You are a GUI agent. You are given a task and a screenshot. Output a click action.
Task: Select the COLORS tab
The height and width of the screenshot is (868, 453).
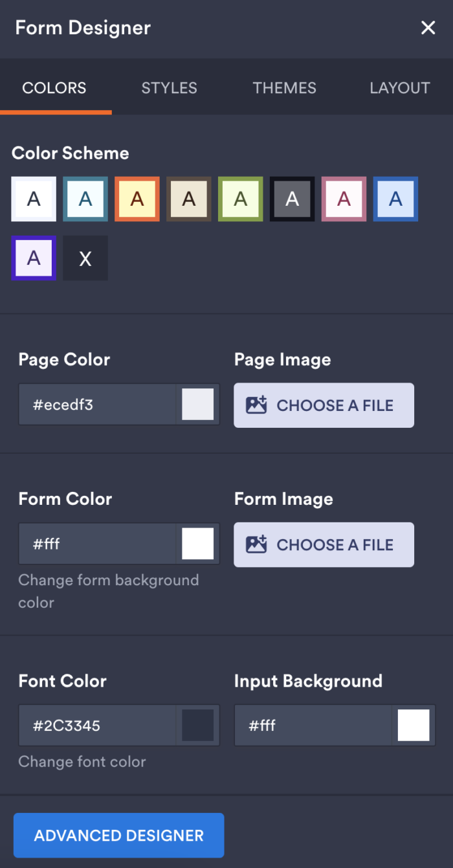(x=54, y=88)
